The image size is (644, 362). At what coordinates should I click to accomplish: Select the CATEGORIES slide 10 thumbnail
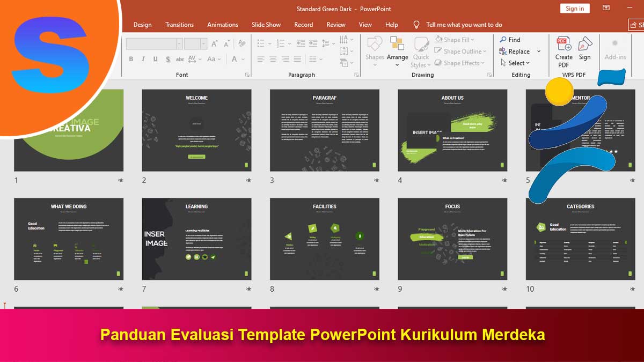581,239
